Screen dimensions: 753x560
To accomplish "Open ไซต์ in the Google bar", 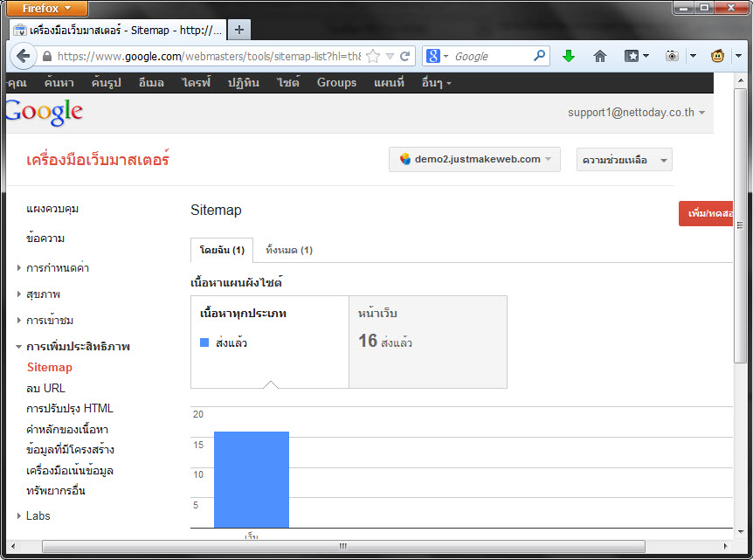I will [x=287, y=83].
